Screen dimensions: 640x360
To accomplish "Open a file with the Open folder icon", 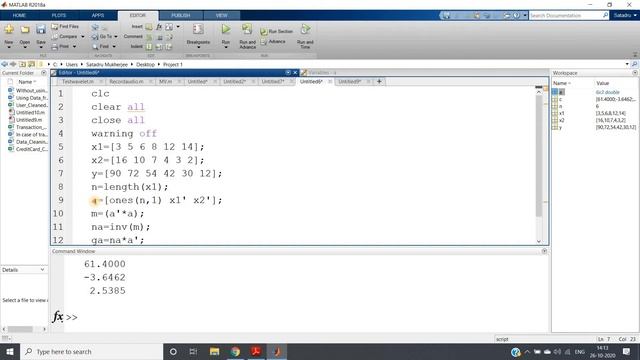I will tap(25, 29).
